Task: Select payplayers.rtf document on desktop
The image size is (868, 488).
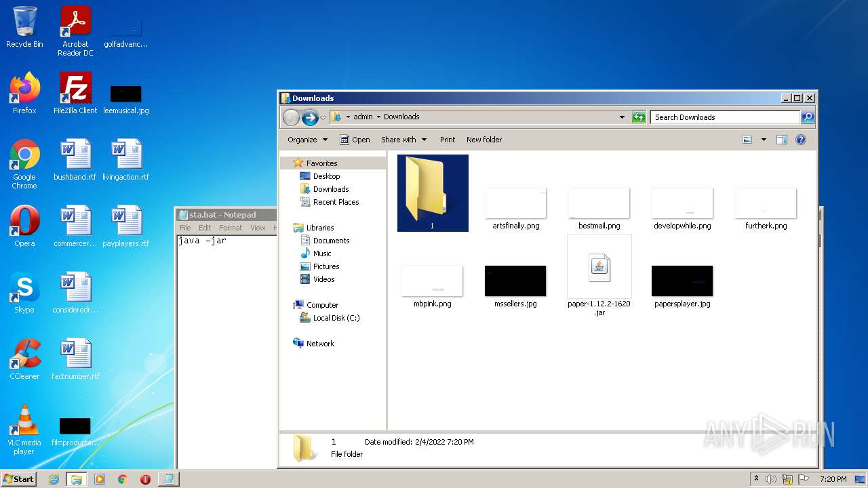Action: (x=126, y=226)
